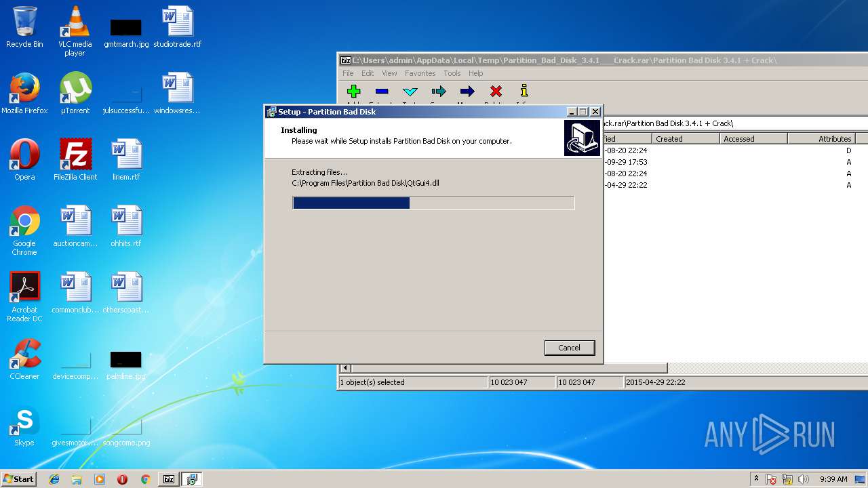The width and height of the screenshot is (868, 488).
Task: Select µTorrent desktop icon
Action: pyautogui.click(x=75, y=94)
